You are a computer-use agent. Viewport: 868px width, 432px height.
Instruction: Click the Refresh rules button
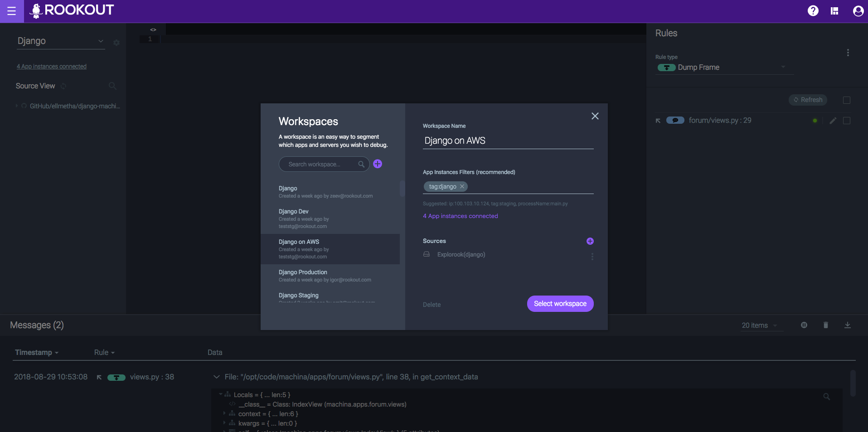click(808, 100)
